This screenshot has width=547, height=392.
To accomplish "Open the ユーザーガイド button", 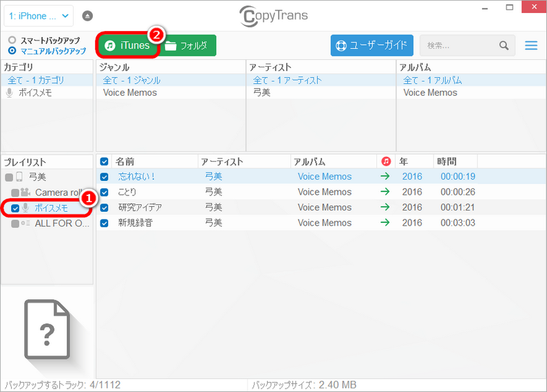I will (372, 45).
